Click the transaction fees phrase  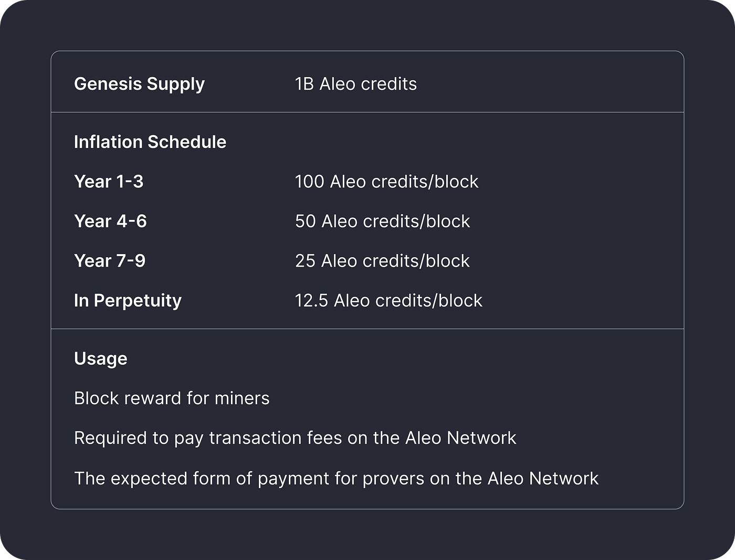point(276,438)
